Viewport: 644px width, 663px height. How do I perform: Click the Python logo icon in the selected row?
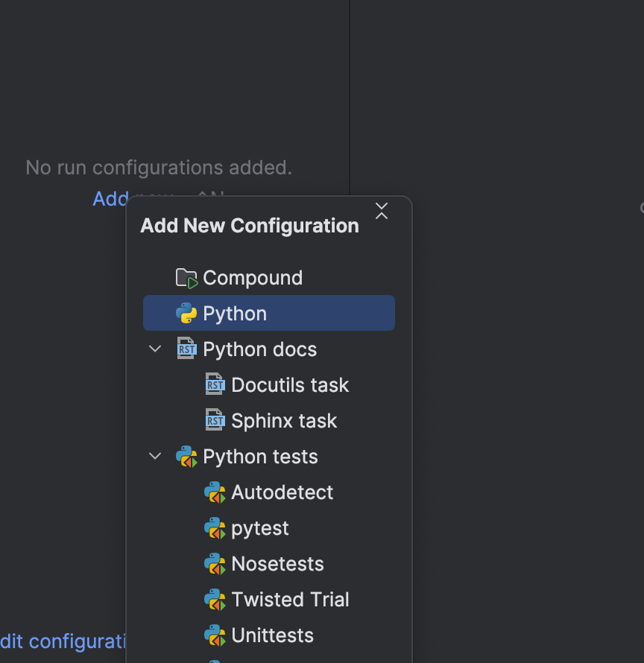(x=186, y=314)
